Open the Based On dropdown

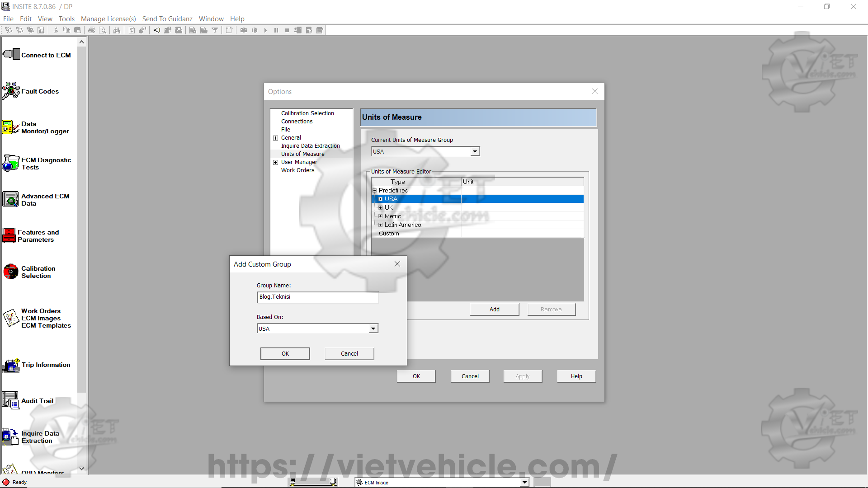point(373,329)
